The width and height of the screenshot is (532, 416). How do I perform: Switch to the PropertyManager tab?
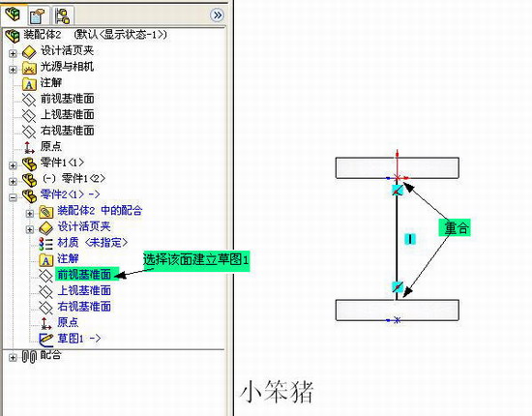[x=38, y=15]
